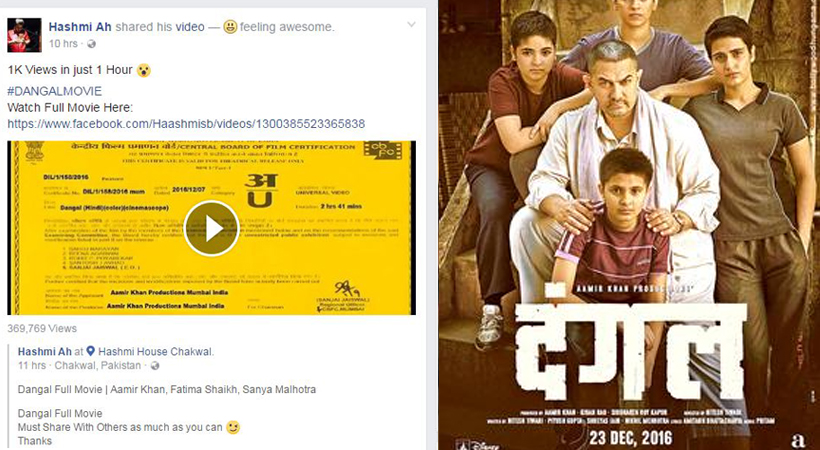Click the '10 hrs' timestamp
Viewport: 820px width, 450px height.
[63, 44]
